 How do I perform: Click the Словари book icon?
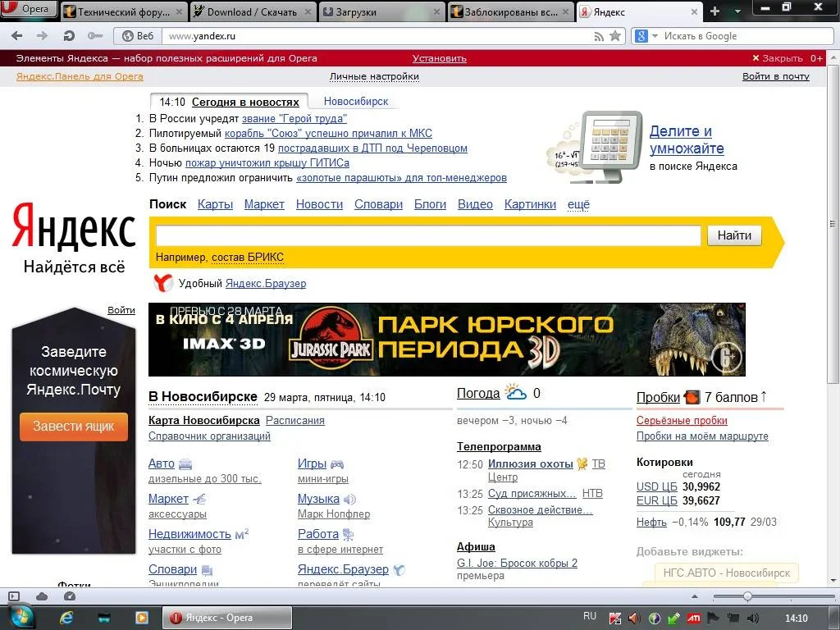(x=207, y=569)
